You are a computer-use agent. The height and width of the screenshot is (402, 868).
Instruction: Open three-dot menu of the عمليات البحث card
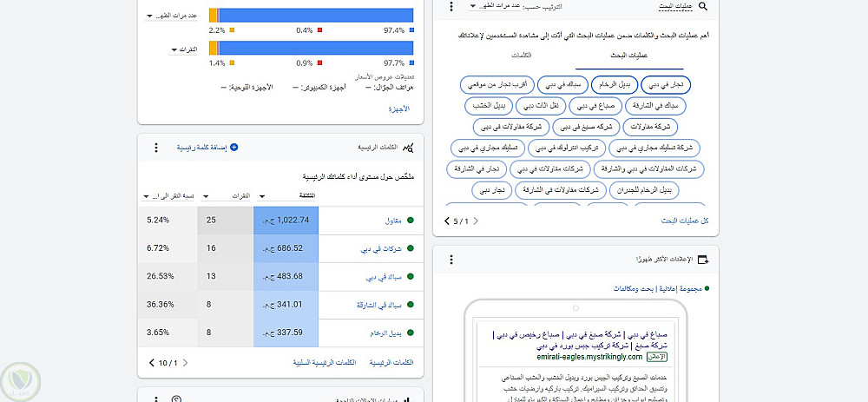[x=451, y=6]
